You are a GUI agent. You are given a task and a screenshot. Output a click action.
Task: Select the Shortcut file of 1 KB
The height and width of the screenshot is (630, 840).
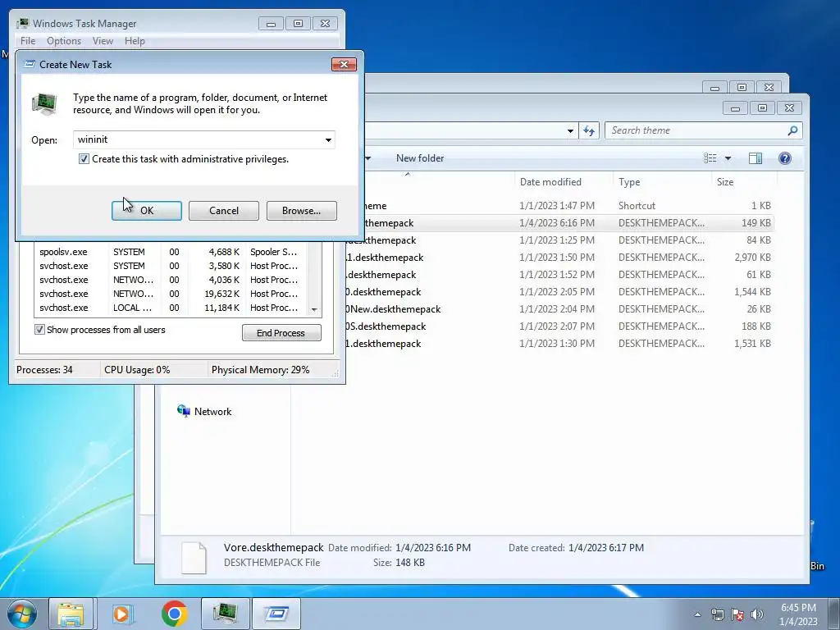pyautogui.click(x=559, y=206)
